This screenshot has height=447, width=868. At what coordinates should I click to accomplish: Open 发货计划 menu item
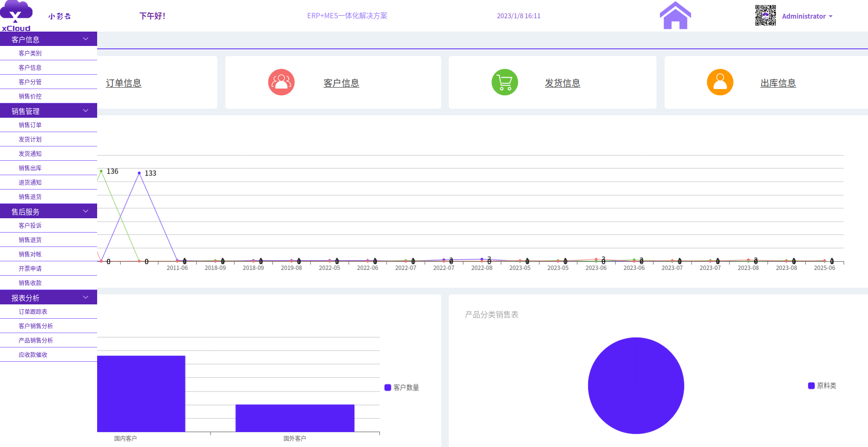[48, 139]
